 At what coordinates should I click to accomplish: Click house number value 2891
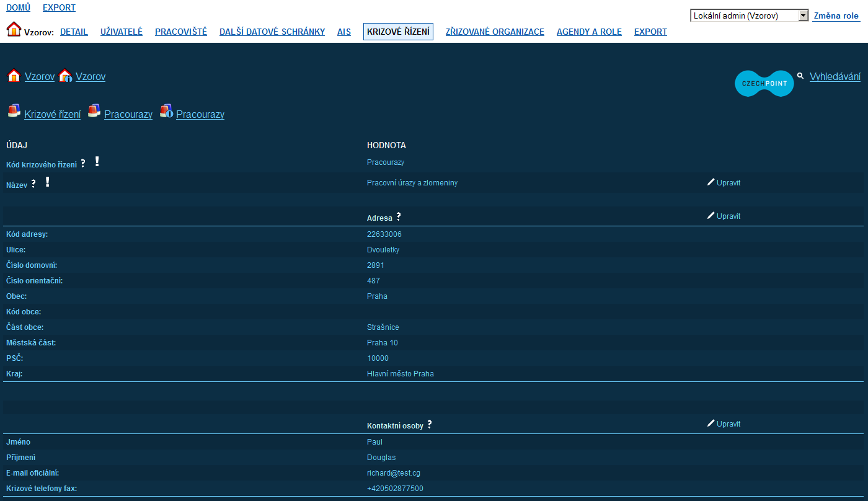376,265
